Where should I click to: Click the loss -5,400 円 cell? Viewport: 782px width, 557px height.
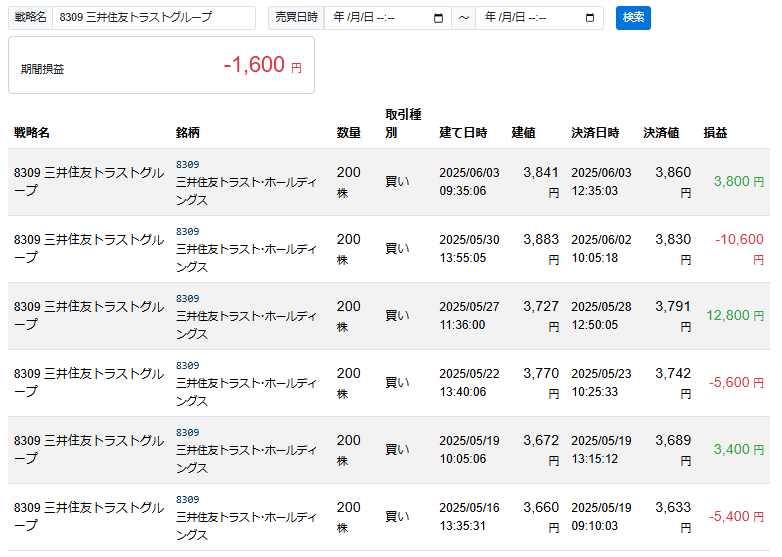(736, 516)
